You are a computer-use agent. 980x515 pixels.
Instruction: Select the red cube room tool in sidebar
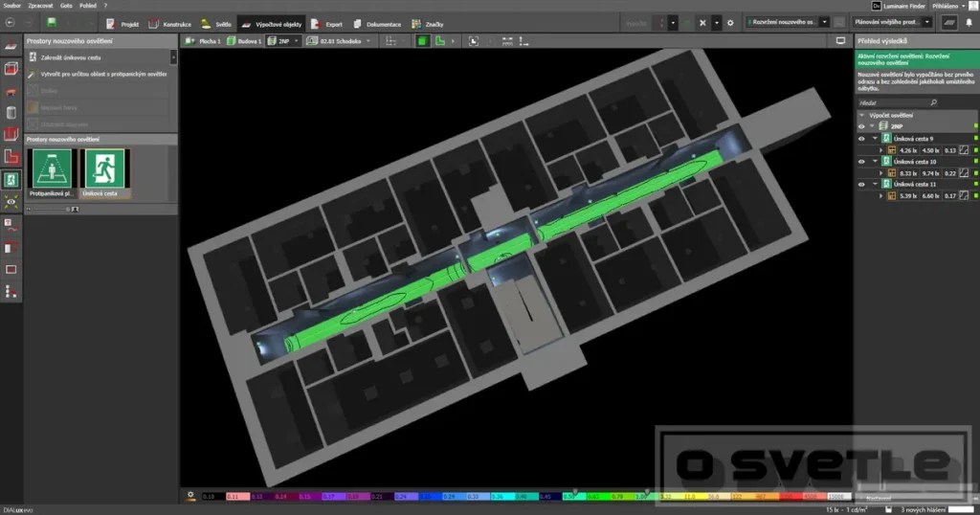tap(11, 68)
